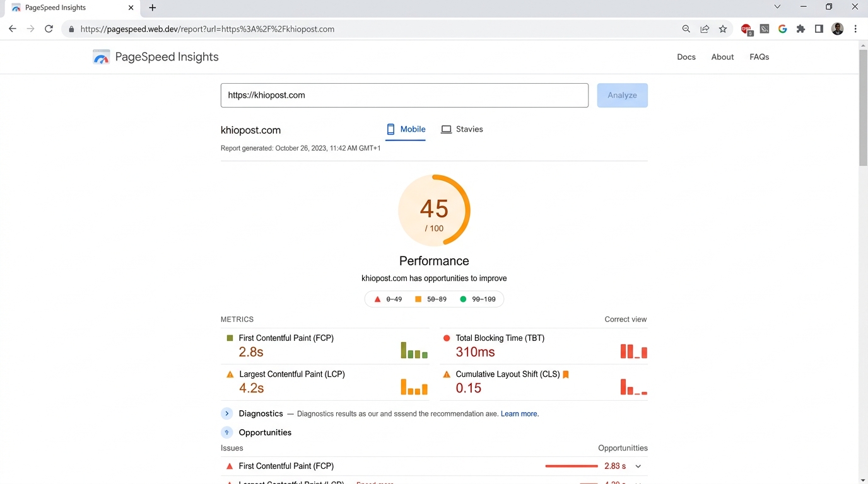Switch to the Stavies desktop tab
Viewport: 868px width, 484px height.
[x=462, y=129]
